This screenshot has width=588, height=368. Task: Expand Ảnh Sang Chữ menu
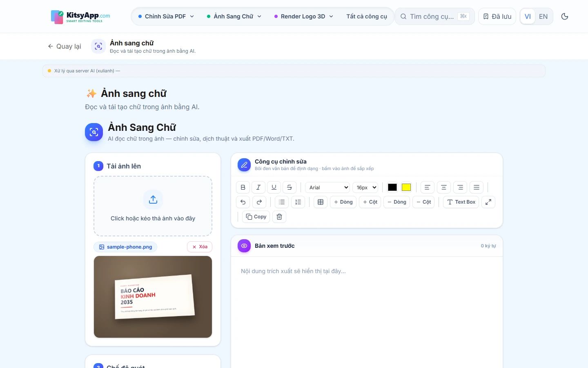pyautogui.click(x=234, y=16)
